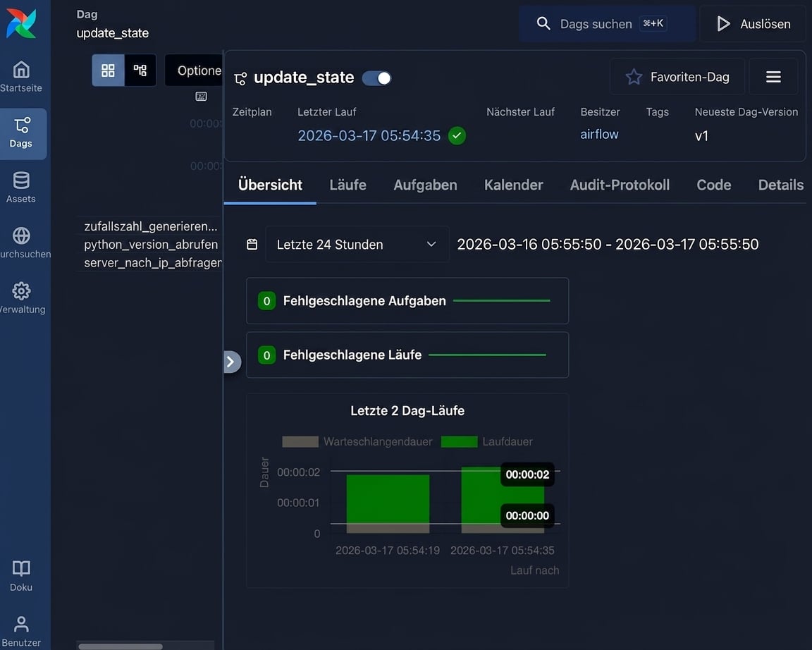The height and width of the screenshot is (650, 812).
Task: Click the green success checkmark icon
Action: click(x=457, y=135)
